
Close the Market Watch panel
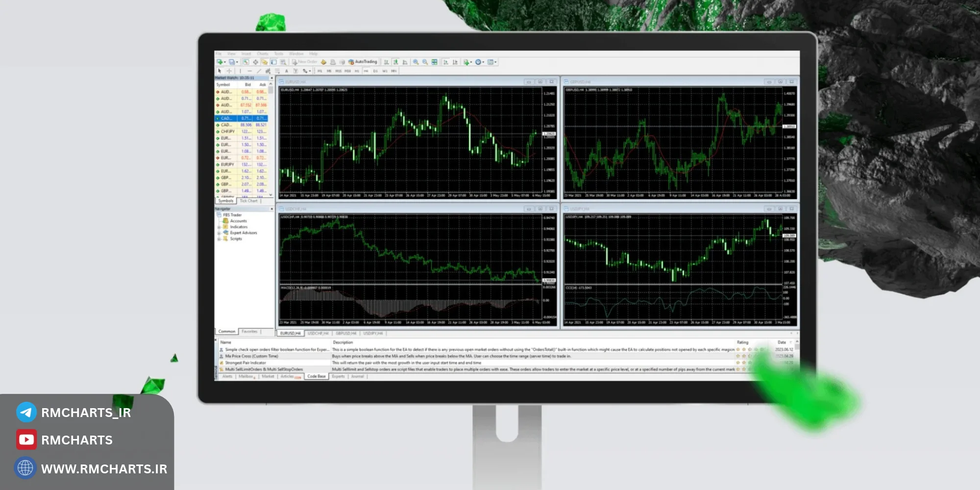click(271, 78)
